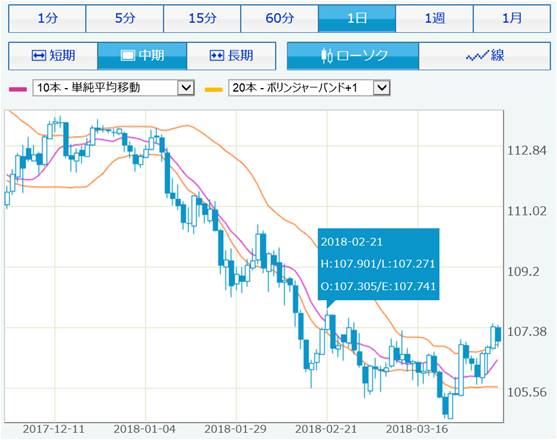Show the 1月 interval chart
The height and width of the screenshot is (440, 557).
tap(512, 18)
